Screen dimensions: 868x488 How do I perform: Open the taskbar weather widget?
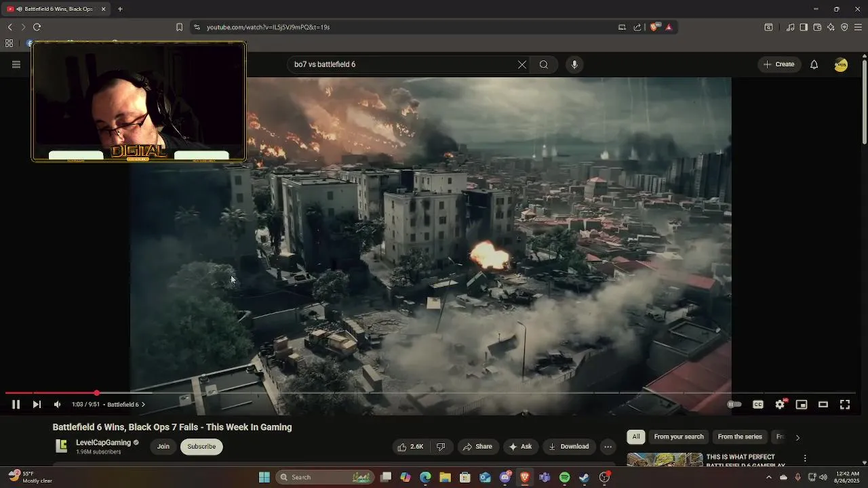31,477
